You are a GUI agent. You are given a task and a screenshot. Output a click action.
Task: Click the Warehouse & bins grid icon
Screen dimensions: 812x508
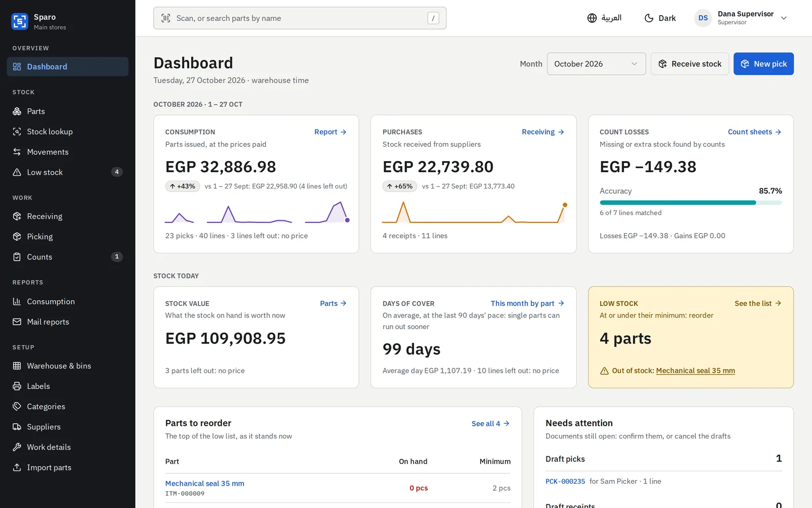[x=17, y=366]
